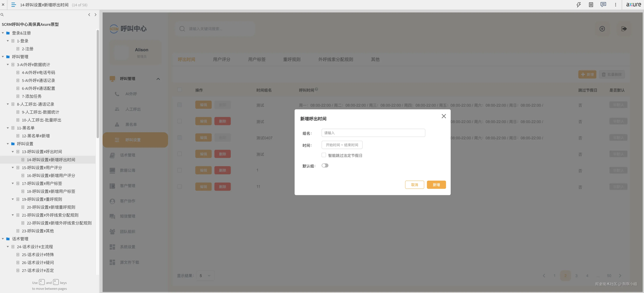The height and width of the screenshot is (293, 644).
Task: Collapse the 呼叫管理 folder in sitemap tree
Action: point(3,57)
